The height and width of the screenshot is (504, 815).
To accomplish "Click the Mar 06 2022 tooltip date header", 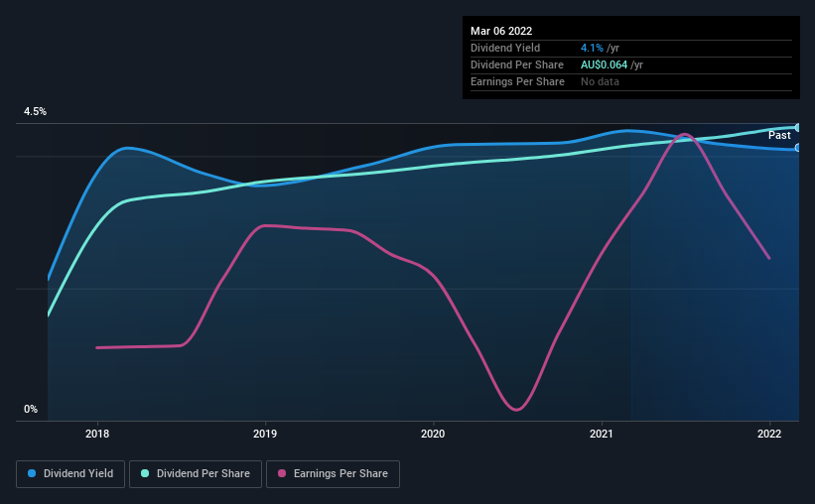I will [x=501, y=31].
